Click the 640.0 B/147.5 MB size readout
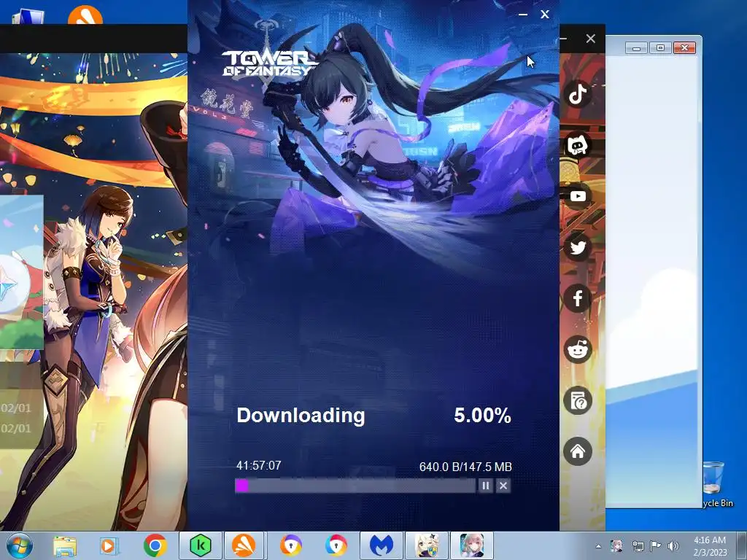This screenshot has width=747, height=560. click(x=465, y=467)
